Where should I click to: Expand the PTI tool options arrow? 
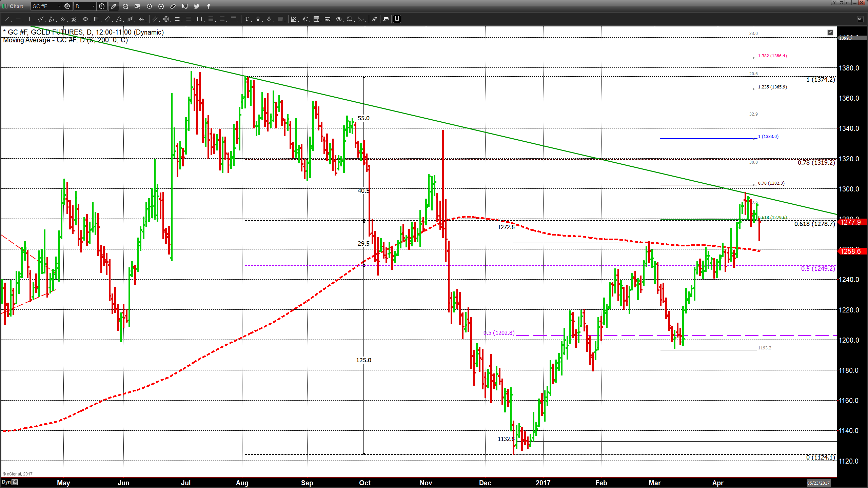(x=355, y=21)
